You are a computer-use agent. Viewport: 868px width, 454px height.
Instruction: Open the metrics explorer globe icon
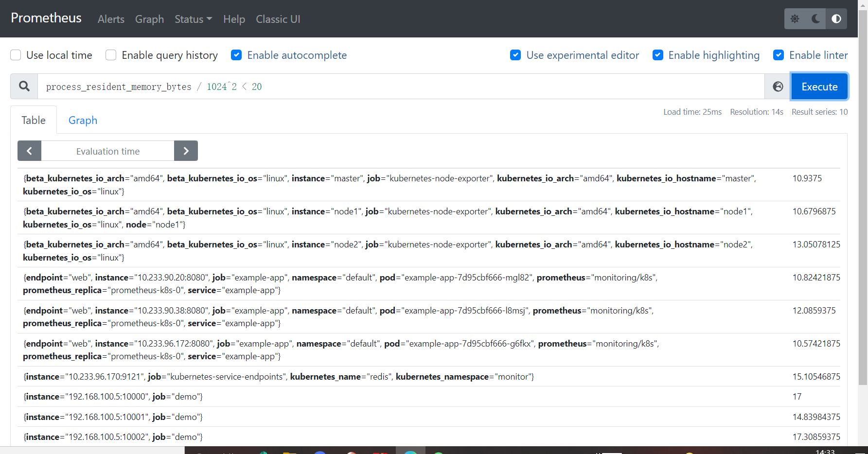pos(778,86)
